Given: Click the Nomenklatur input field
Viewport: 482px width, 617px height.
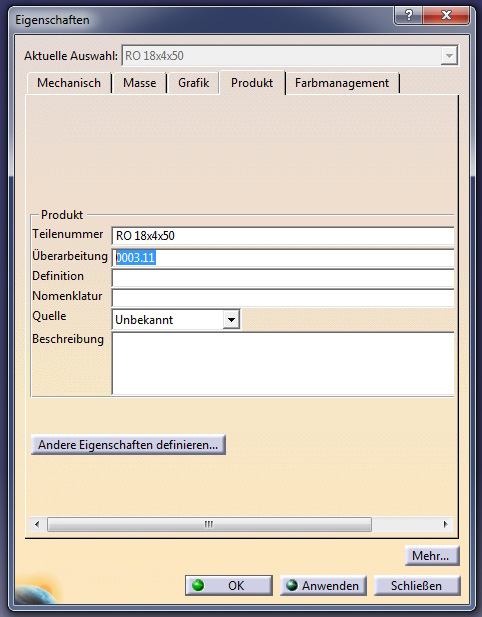Looking at the screenshot, I should 283,298.
